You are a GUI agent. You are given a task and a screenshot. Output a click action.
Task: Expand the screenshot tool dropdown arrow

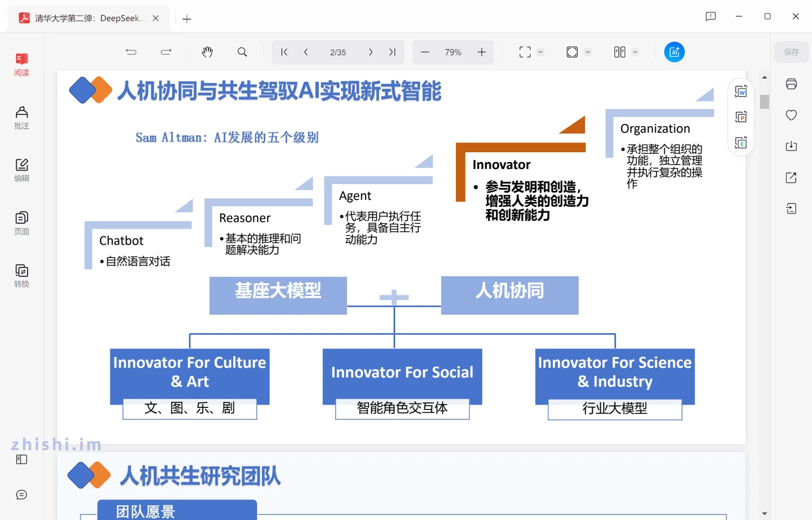[x=540, y=53]
